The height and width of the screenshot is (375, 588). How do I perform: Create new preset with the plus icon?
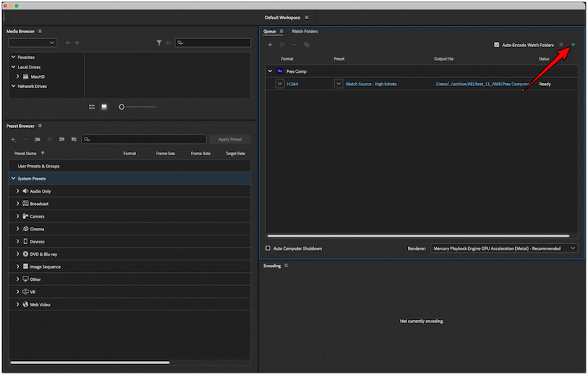point(13,139)
